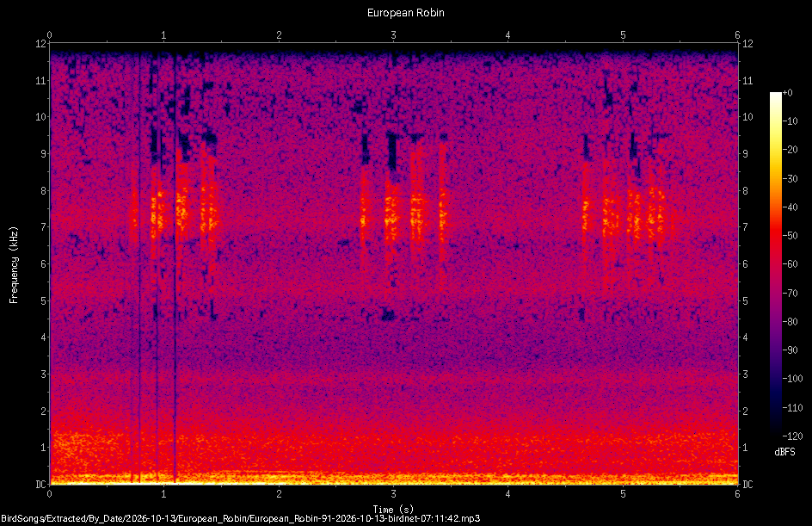Image resolution: width=812 pixels, height=526 pixels.
Task: Click '12' on the right frequency axis
Action: click(x=747, y=44)
